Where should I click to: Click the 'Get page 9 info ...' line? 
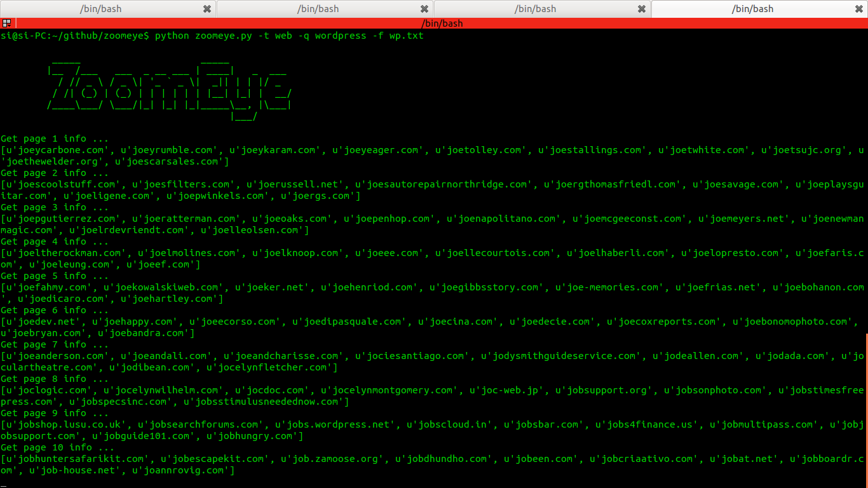point(55,413)
